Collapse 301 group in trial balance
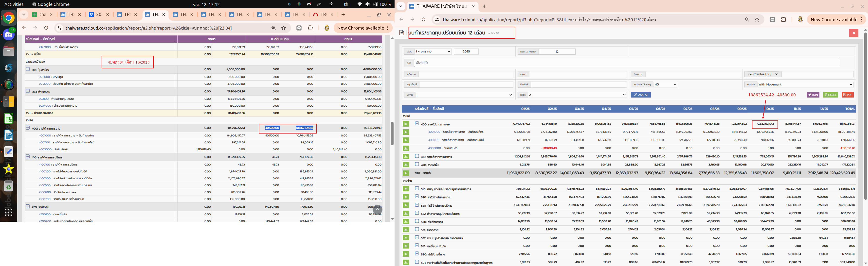 pos(28,69)
